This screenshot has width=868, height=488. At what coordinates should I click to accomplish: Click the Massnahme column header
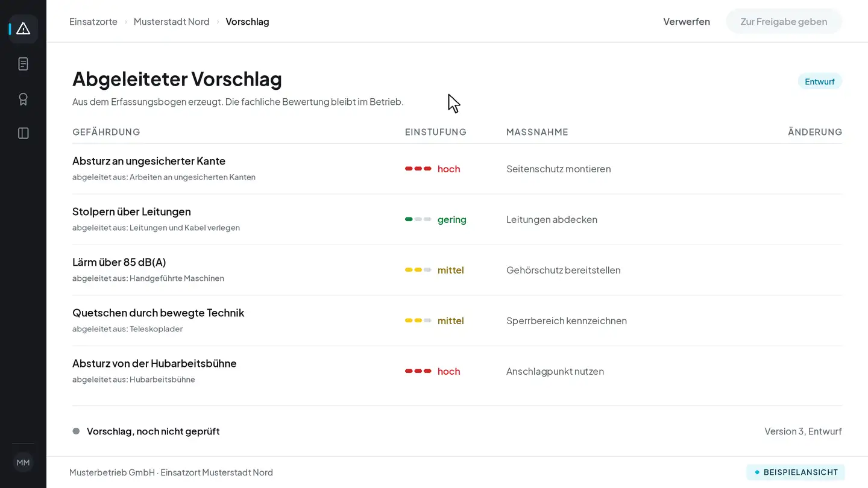pyautogui.click(x=537, y=132)
